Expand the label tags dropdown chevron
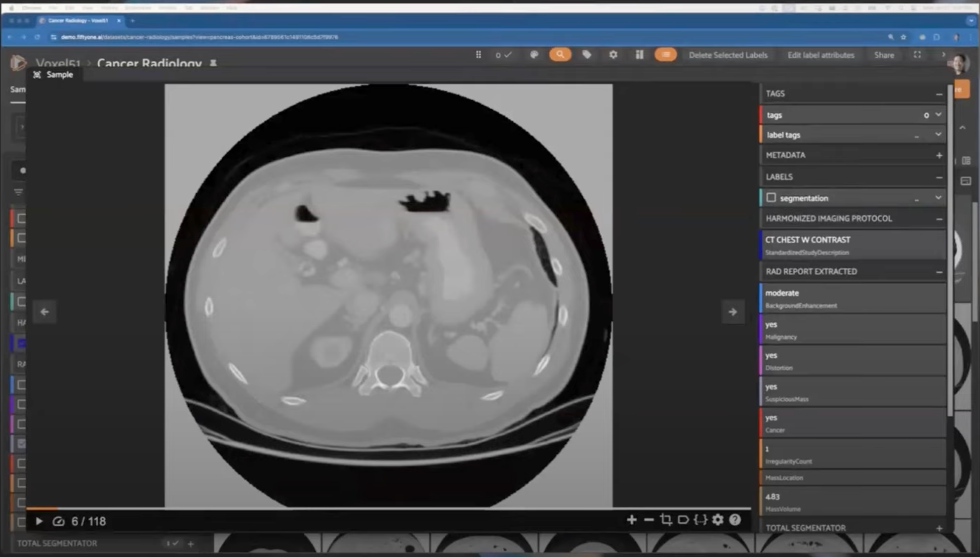Image resolution: width=980 pixels, height=557 pixels. click(x=938, y=134)
